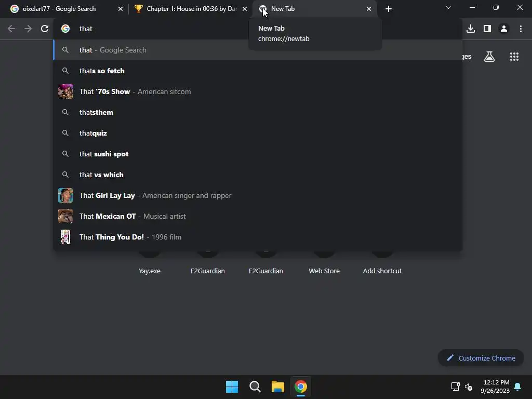532x399 pixels.
Task: Open the Chrome downloads icon
Action: coord(470,29)
